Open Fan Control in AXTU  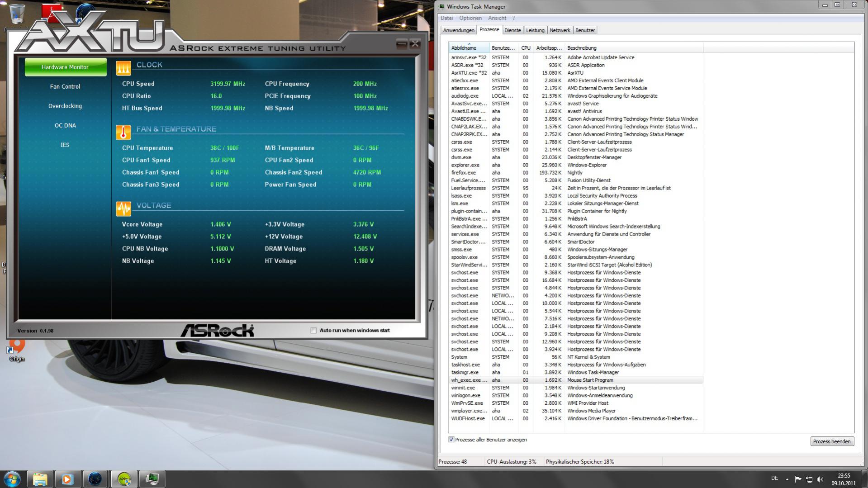tap(65, 86)
